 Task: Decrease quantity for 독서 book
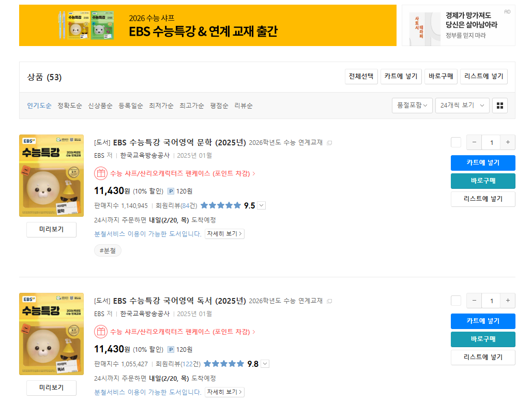474,301
